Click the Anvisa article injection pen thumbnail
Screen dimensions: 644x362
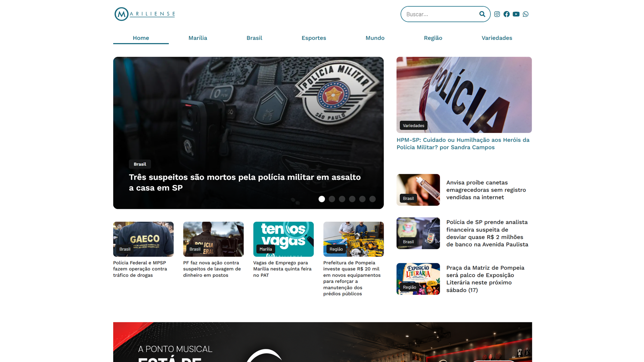(x=418, y=189)
